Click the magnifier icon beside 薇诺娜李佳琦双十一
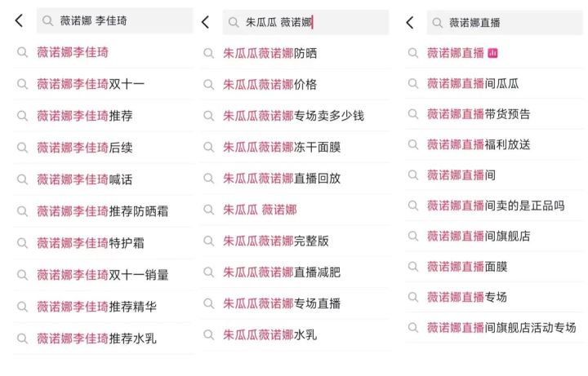 click(x=22, y=84)
